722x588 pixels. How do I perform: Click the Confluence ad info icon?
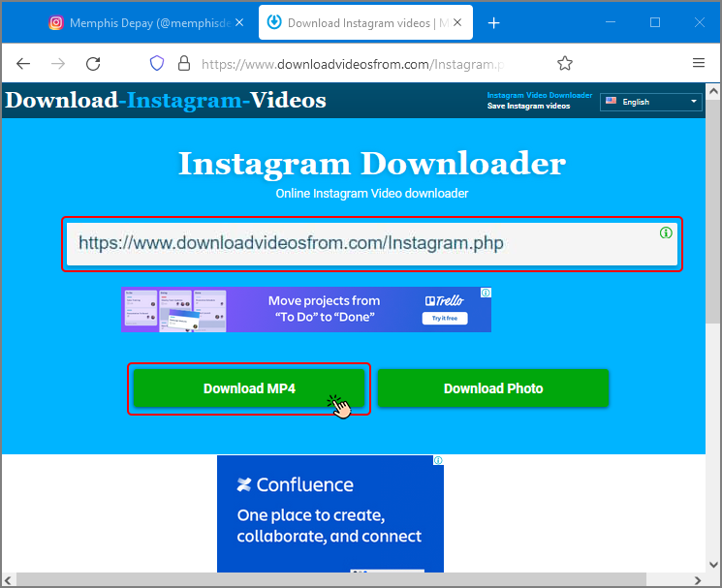point(438,460)
